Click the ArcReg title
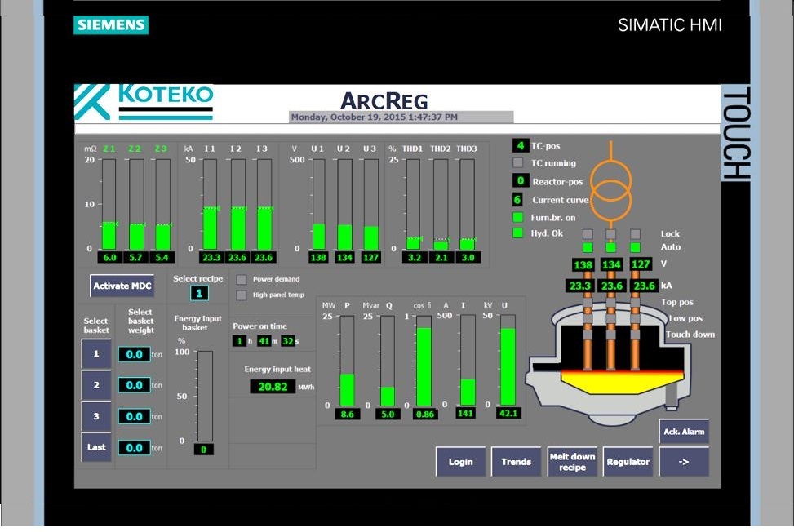 click(x=384, y=100)
